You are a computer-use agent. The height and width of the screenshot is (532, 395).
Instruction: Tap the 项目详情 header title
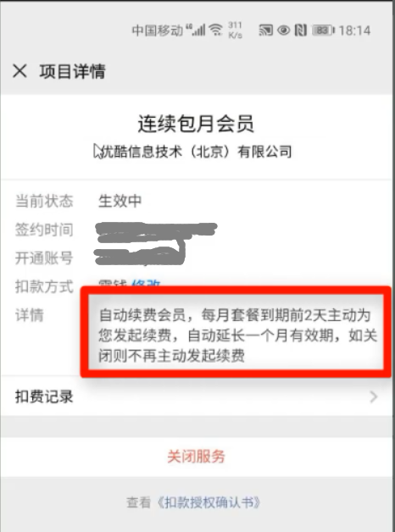72,71
